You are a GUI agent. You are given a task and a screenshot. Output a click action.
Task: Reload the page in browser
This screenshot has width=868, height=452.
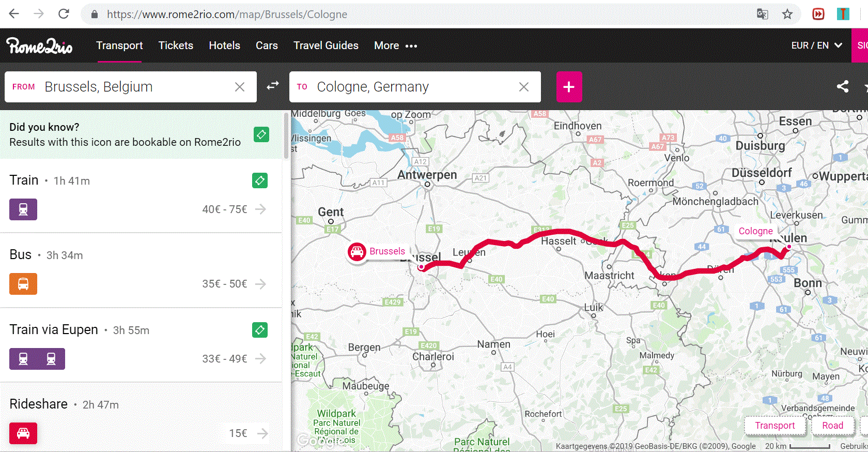(64, 14)
